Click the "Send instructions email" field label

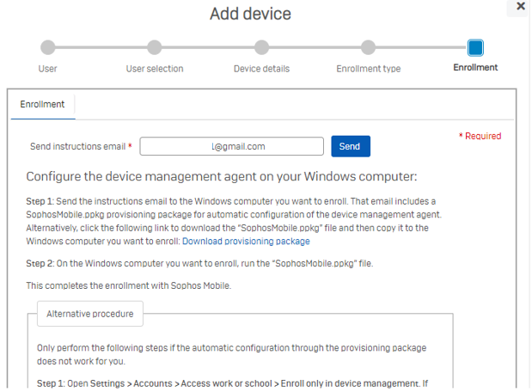point(81,147)
